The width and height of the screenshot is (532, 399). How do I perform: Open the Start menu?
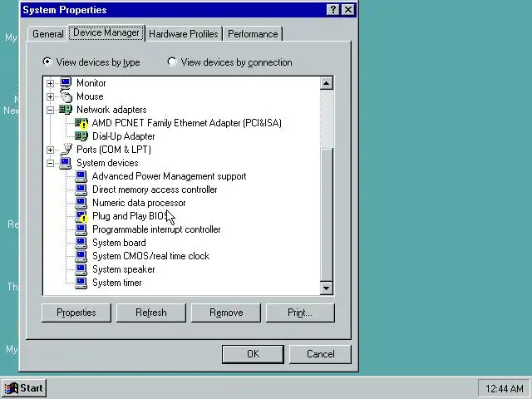(x=24, y=388)
